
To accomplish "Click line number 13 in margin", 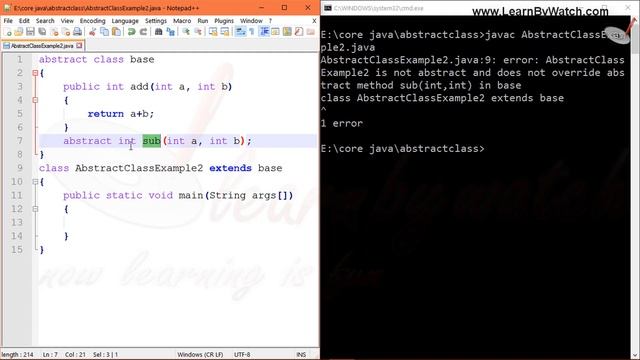I will [x=17, y=222].
